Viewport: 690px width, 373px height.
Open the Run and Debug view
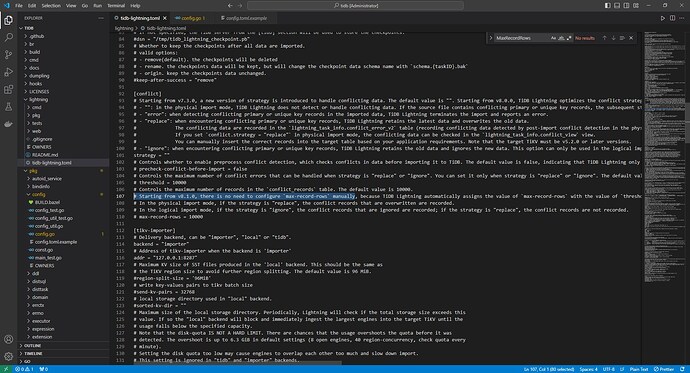click(x=8, y=72)
